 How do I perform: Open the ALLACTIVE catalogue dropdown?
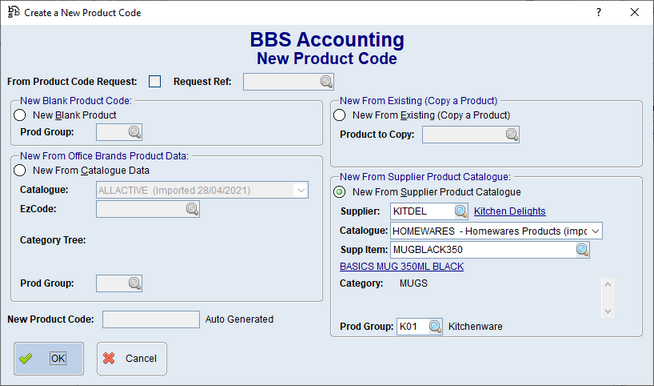[x=301, y=190]
